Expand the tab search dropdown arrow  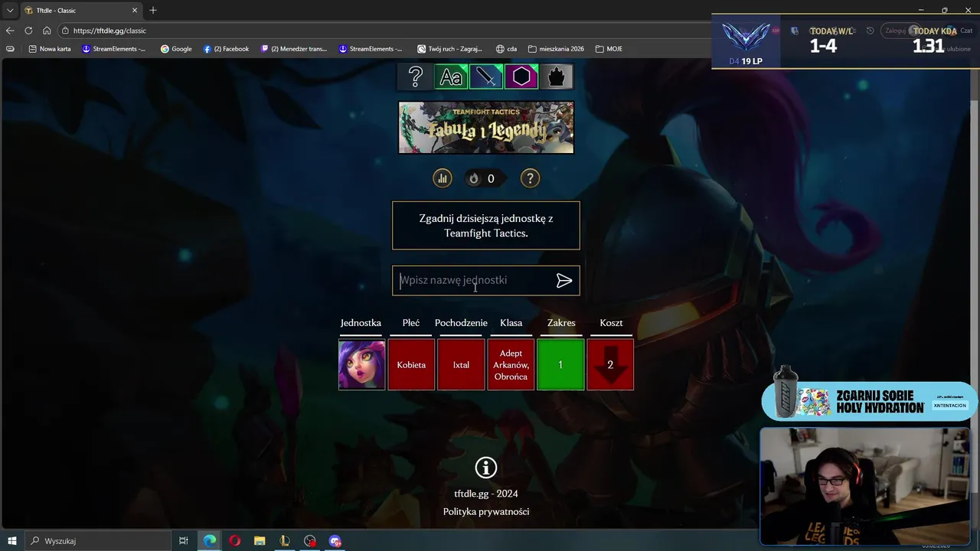click(9, 10)
